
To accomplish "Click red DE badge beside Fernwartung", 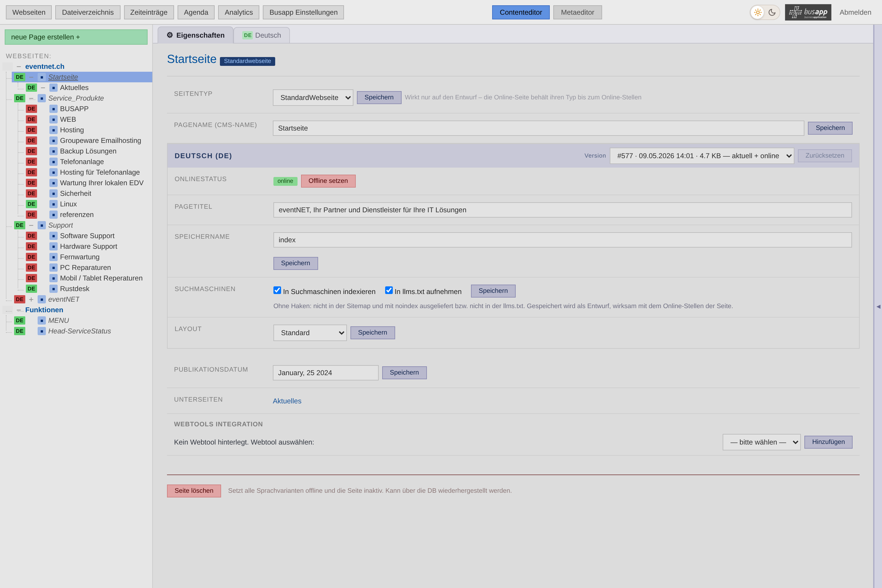I will point(31,257).
